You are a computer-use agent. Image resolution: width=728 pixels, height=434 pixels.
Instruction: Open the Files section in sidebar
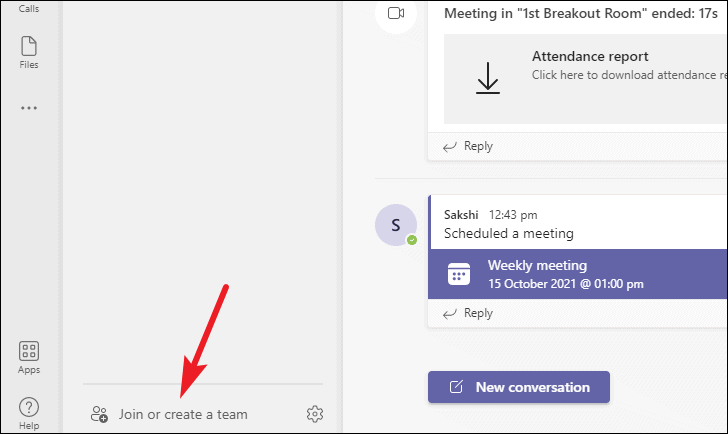tap(29, 52)
